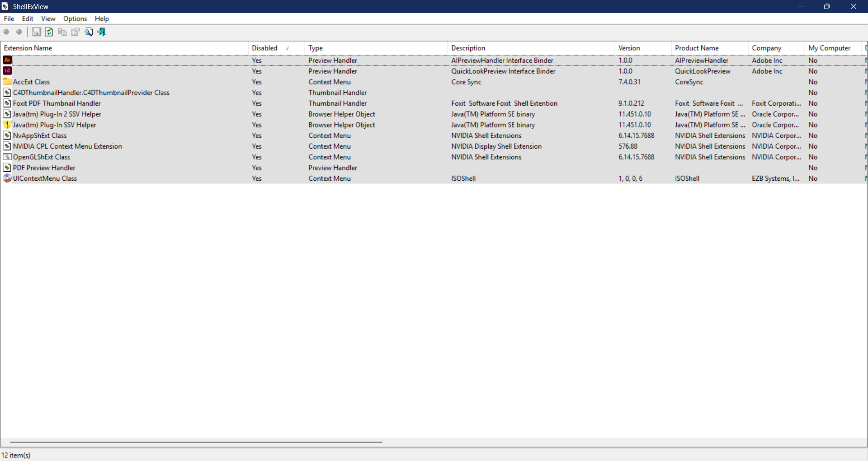Click the Foxit Corporati... company cell
Image resolution: width=868 pixels, height=461 pixels.
tap(776, 103)
